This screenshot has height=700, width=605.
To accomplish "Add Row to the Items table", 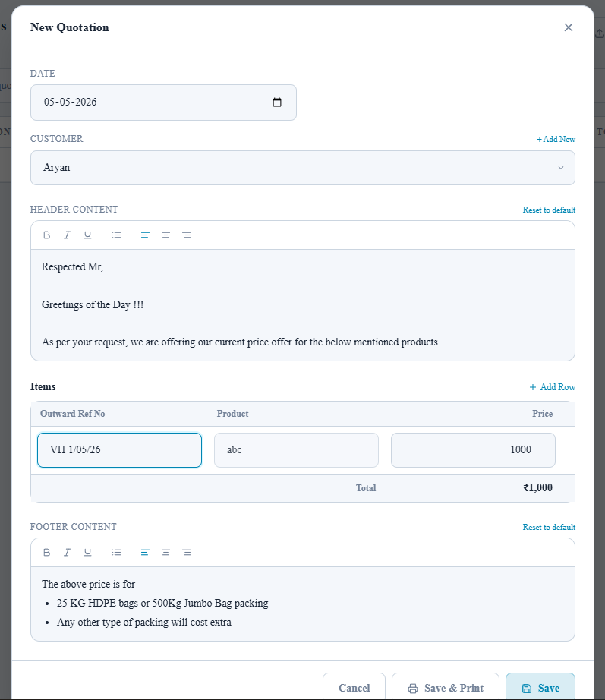I will click(553, 387).
